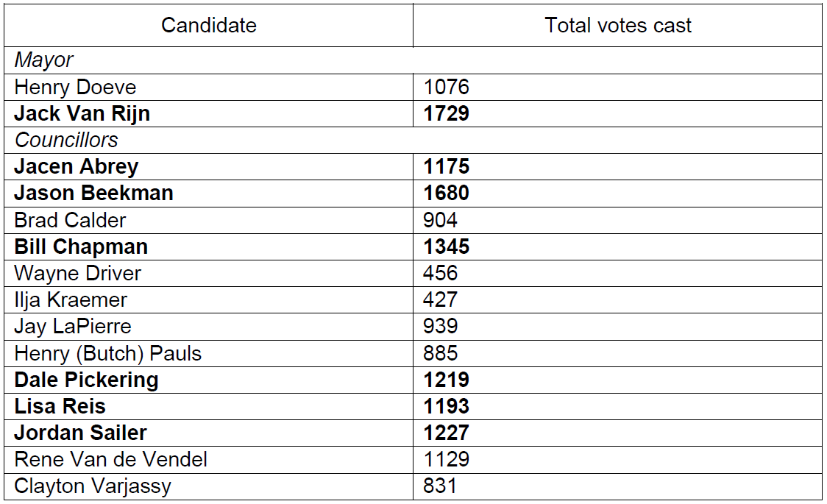Click the Brad Calder row name
Image resolution: width=827 pixels, height=504 pixels.
point(70,220)
